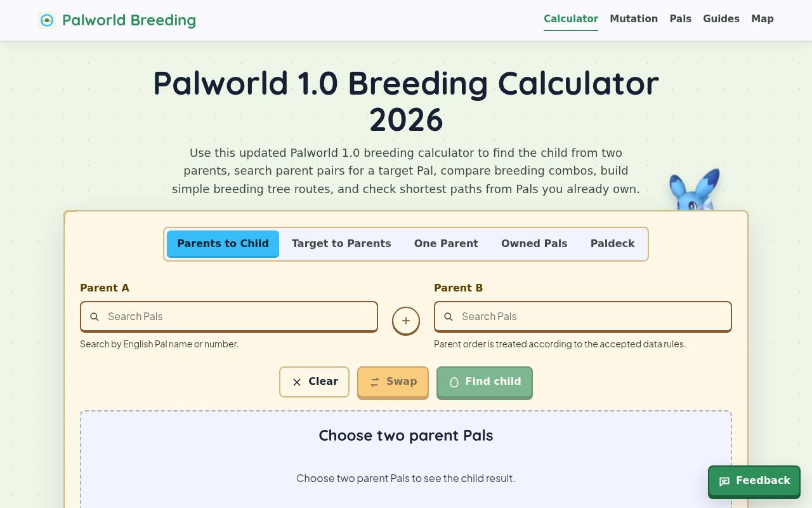
Task: Go to the Pals navigation link
Action: click(x=681, y=19)
